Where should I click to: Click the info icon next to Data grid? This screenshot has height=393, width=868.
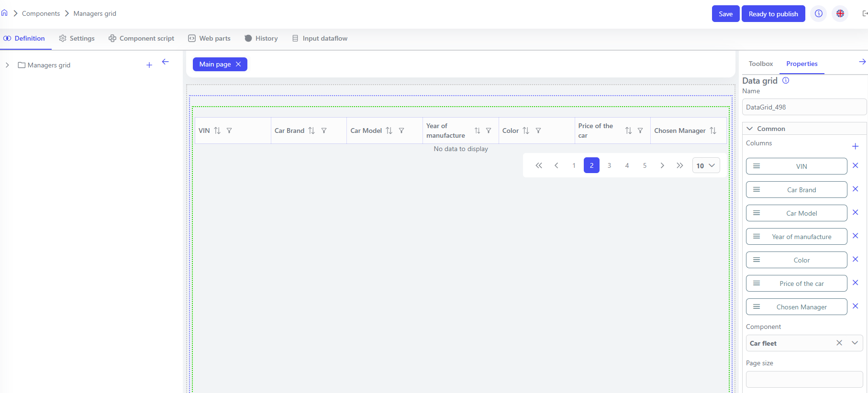[x=785, y=80]
